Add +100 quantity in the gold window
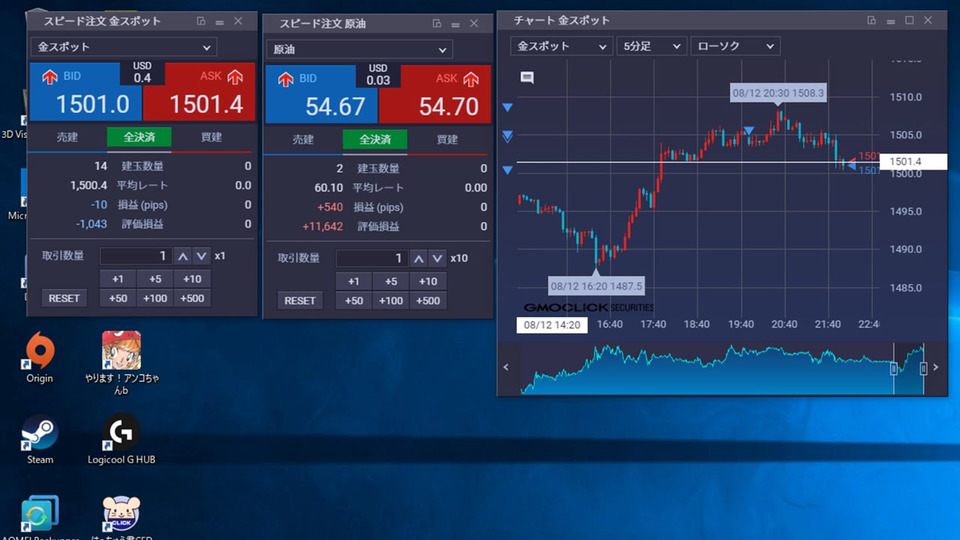960x540 pixels. [155, 298]
